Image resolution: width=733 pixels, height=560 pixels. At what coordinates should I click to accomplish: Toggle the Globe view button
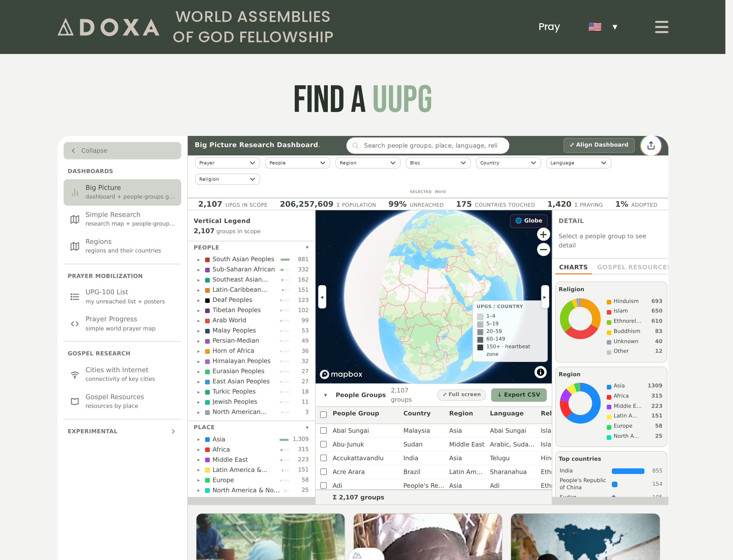point(529,221)
